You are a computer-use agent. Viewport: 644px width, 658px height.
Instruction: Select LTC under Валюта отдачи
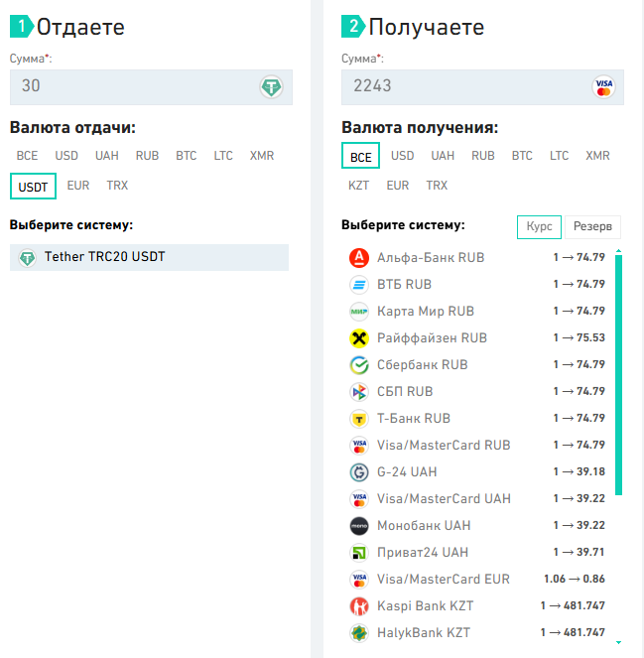click(x=223, y=156)
